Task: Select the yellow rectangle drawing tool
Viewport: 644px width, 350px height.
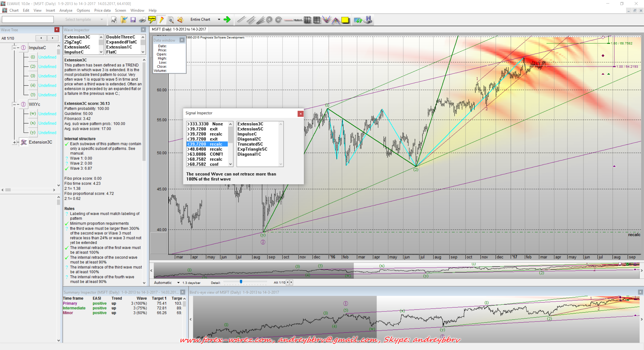Action: click(x=345, y=20)
